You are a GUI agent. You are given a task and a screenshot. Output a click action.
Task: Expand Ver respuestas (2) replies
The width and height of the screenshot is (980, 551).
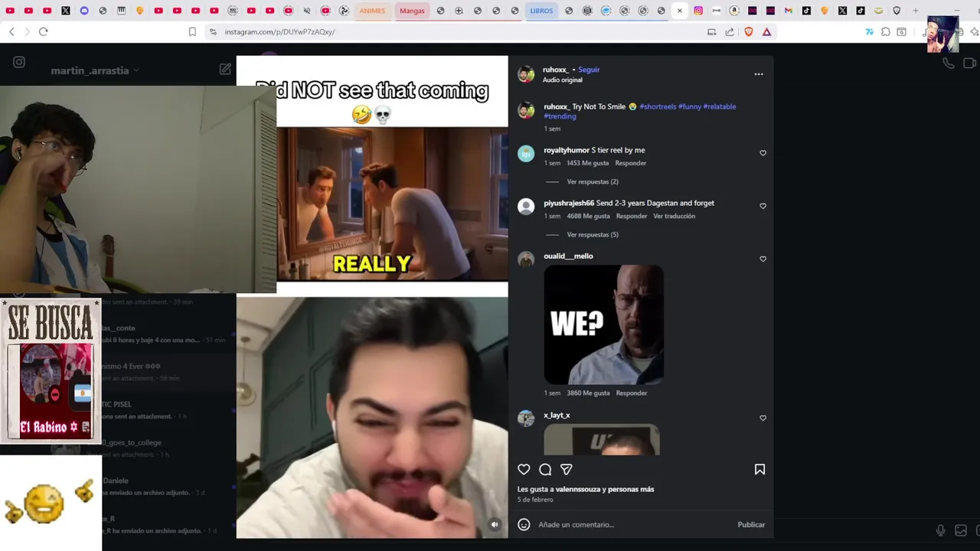coord(593,182)
